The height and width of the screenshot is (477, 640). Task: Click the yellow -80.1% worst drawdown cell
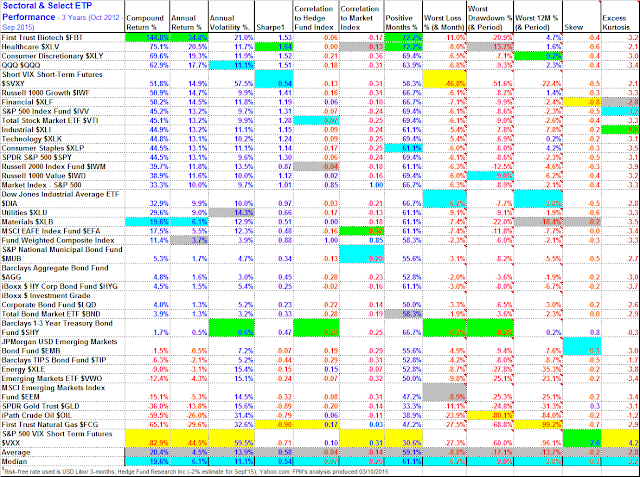(490, 415)
